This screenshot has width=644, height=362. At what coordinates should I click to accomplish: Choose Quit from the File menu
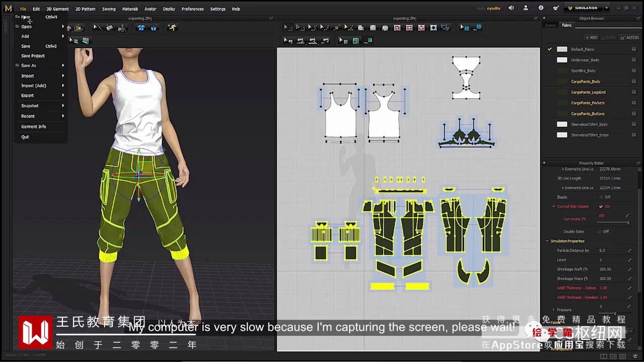pyautogui.click(x=25, y=137)
